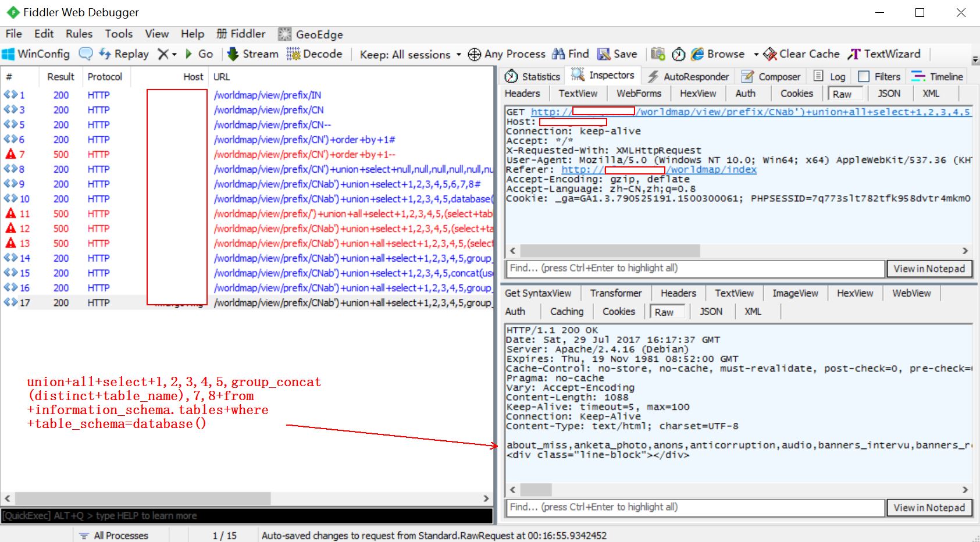Switch to the Filters tab
980x542 pixels.
[x=879, y=76]
